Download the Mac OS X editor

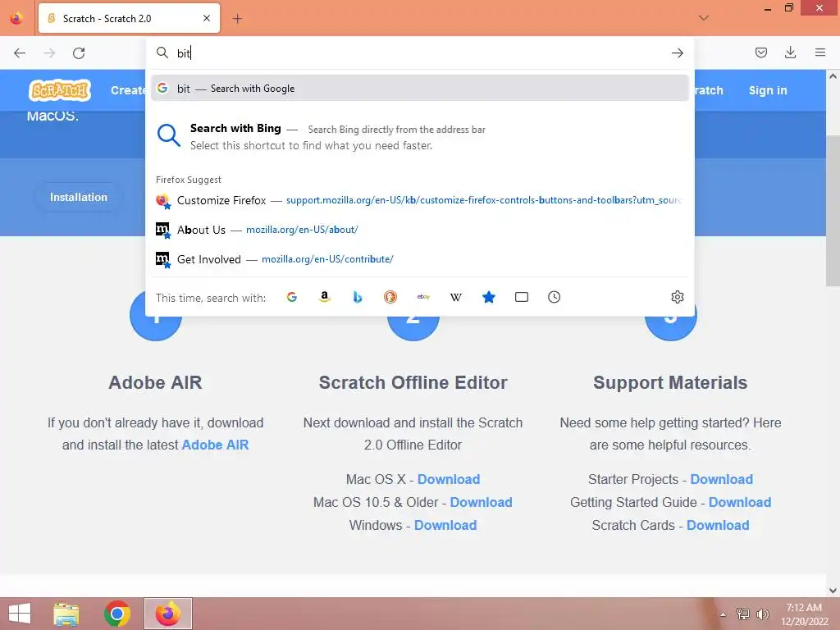449,479
